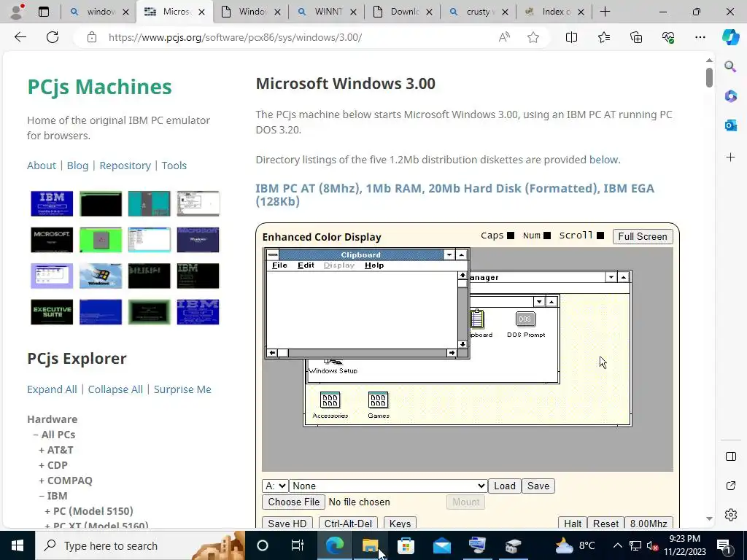Open a new browser tab
Screen dimensions: 747x560
coord(605,12)
